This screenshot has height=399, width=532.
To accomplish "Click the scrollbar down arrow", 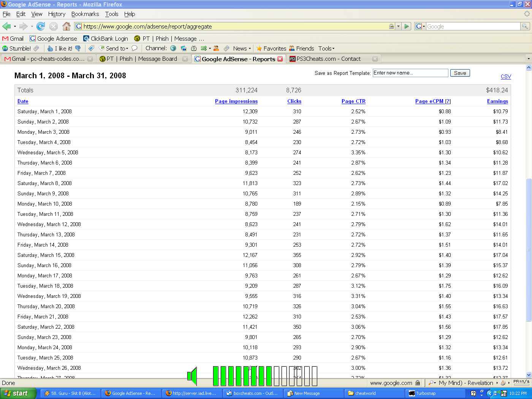I will point(529,375).
